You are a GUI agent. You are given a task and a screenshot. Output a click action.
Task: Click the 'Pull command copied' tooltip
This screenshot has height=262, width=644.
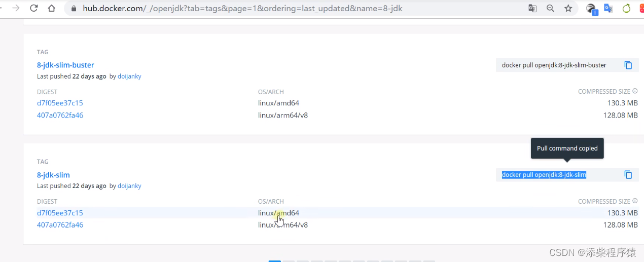click(x=567, y=148)
